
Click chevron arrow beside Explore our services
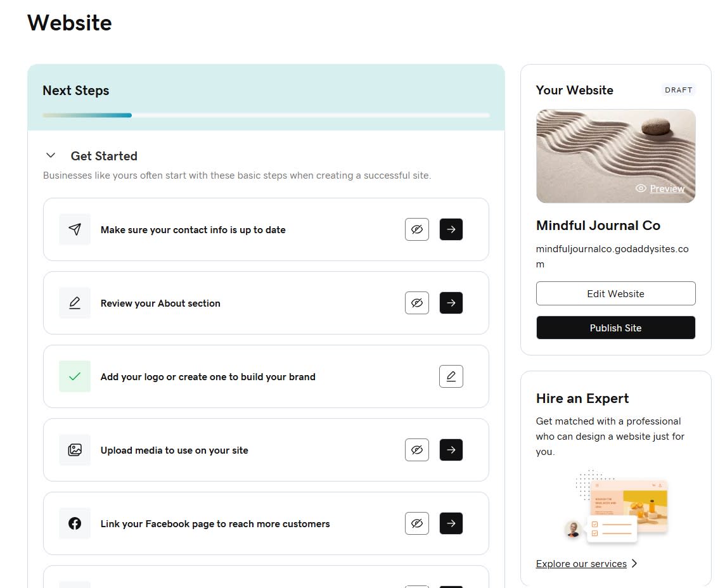coord(634,563)
